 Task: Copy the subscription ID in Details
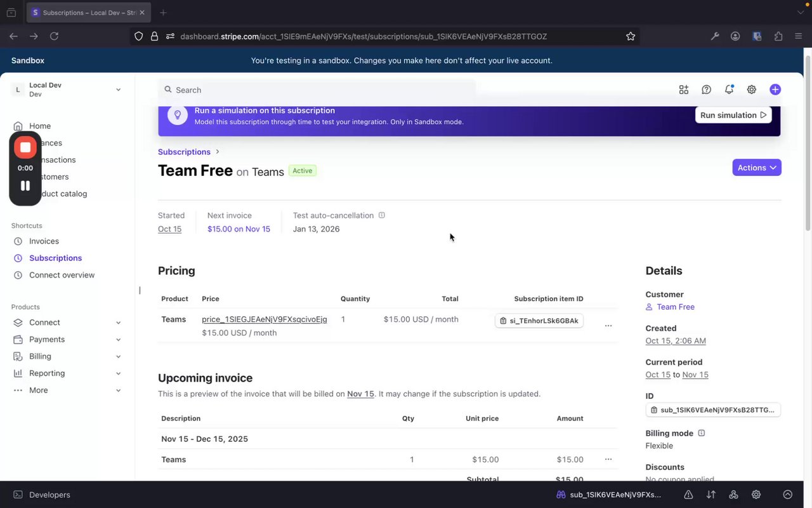[x=713, y=410]
